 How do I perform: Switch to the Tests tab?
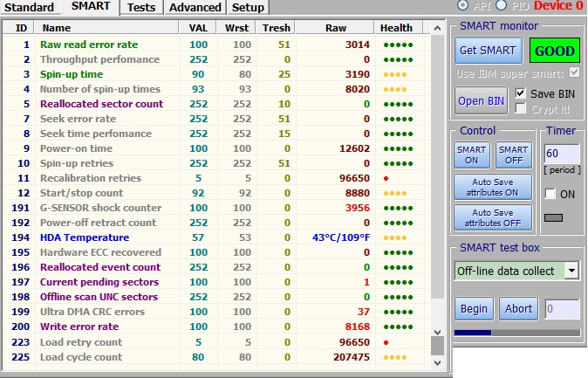click(141, 7)
